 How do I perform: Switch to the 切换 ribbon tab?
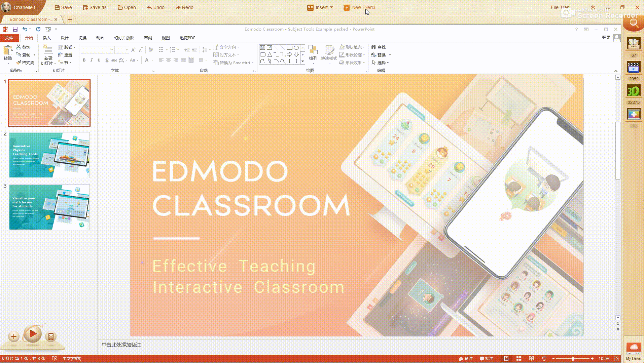(x=82, y=38)
